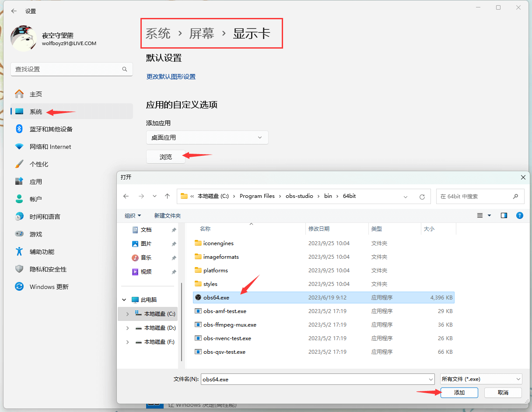Click the 浏览 button
532x412 pixels.
[x=166, y=157]
